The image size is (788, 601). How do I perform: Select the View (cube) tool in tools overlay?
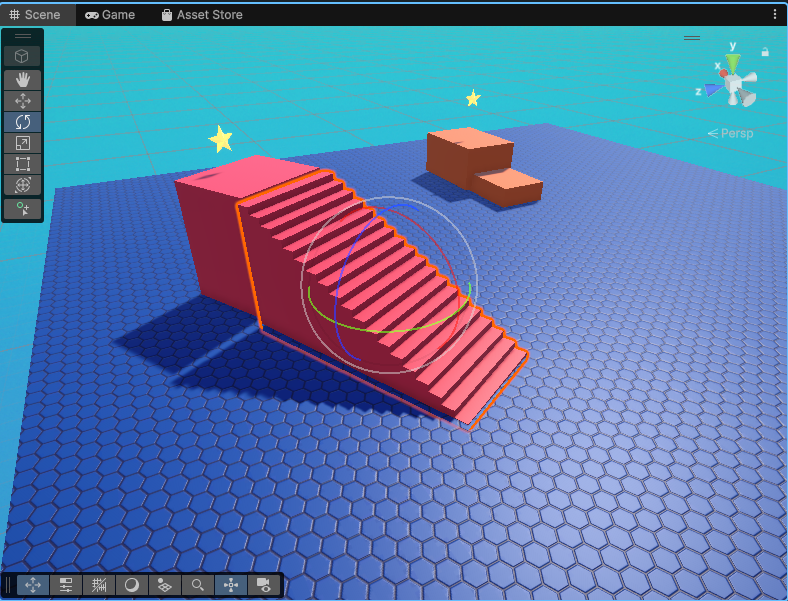22,56
